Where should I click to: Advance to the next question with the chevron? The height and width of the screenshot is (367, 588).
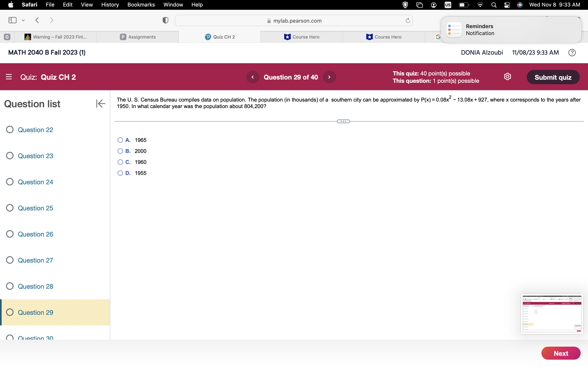pos(329,77)
